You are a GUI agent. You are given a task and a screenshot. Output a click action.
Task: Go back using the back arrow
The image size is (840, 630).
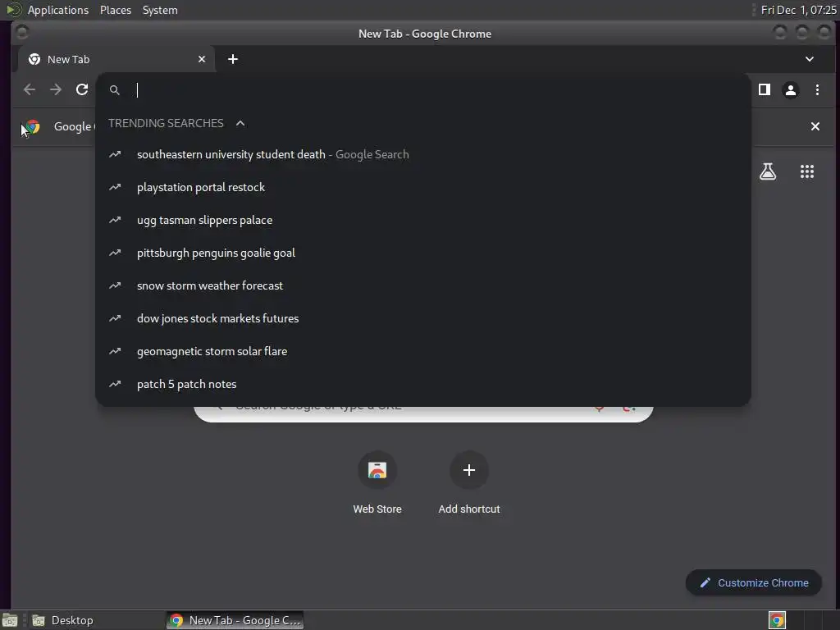(30, 89)
